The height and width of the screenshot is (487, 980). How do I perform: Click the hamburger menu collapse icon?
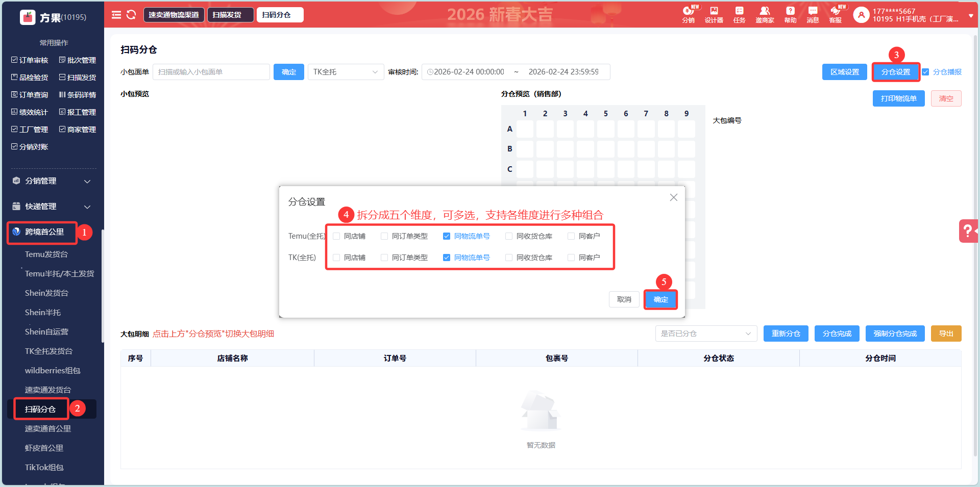pos(116,15)
